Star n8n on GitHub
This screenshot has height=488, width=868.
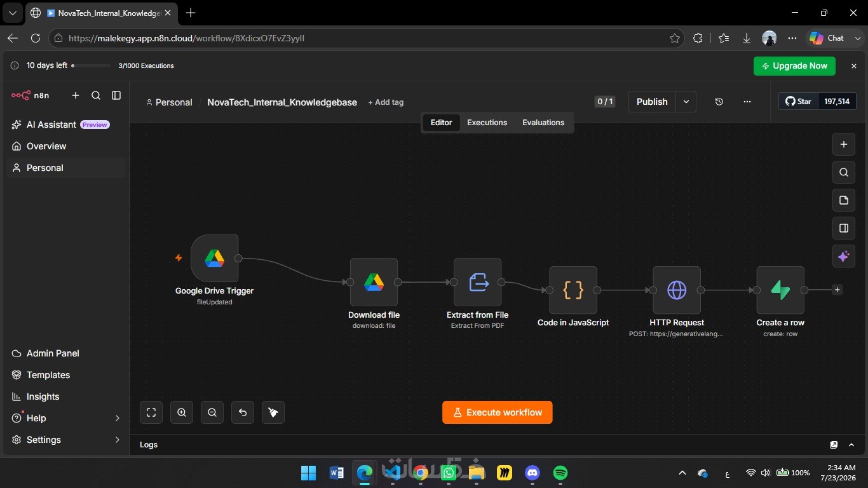point(798,102)
